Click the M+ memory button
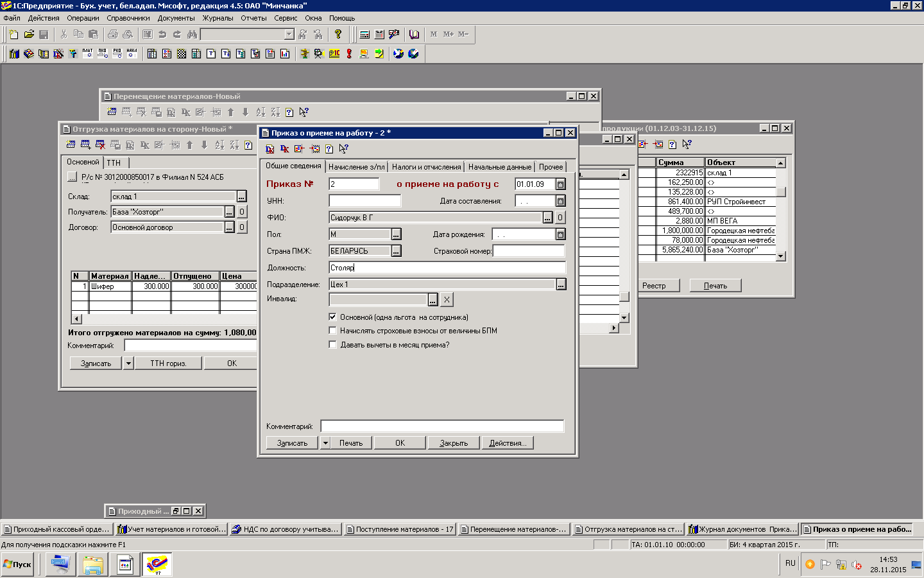 point(448,34)
